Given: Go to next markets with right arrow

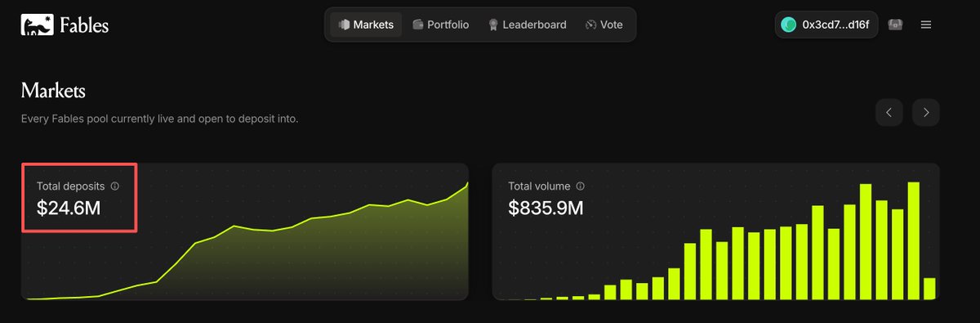Looking at the screenshot, I should (x=926, y=112).
